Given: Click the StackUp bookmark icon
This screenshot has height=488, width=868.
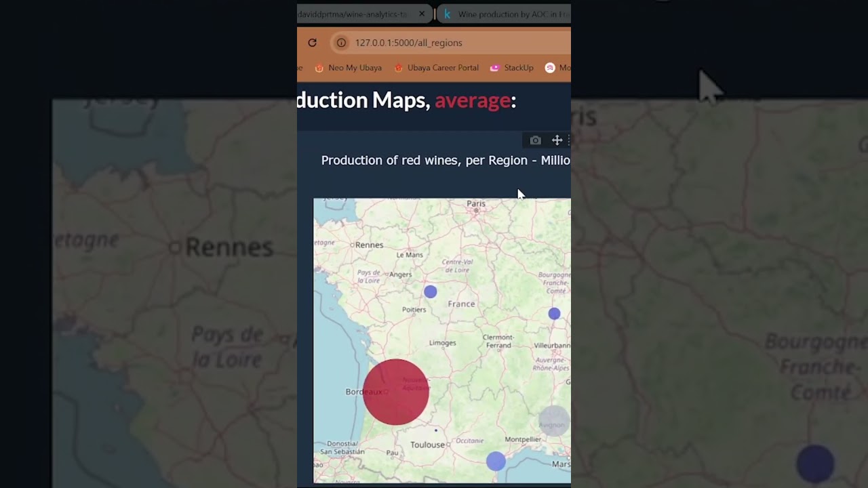Looking at the screenshot, I should pos(494,68).
